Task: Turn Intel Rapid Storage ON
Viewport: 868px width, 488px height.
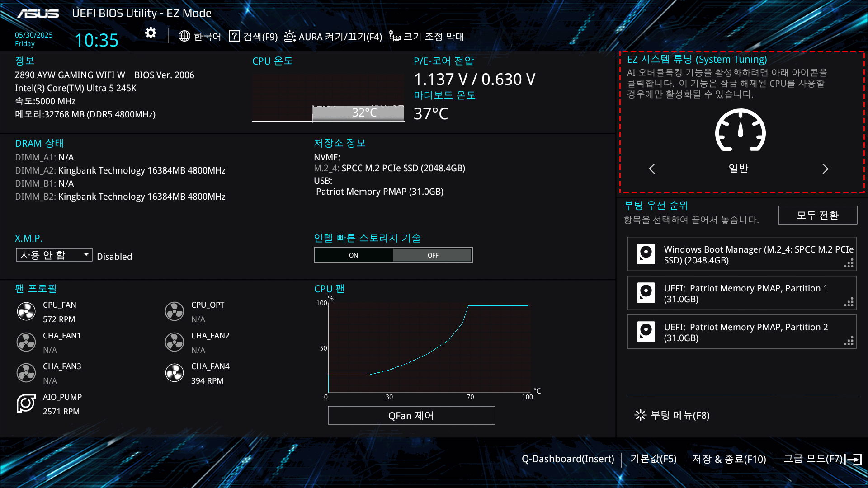Action: (354, 255)
